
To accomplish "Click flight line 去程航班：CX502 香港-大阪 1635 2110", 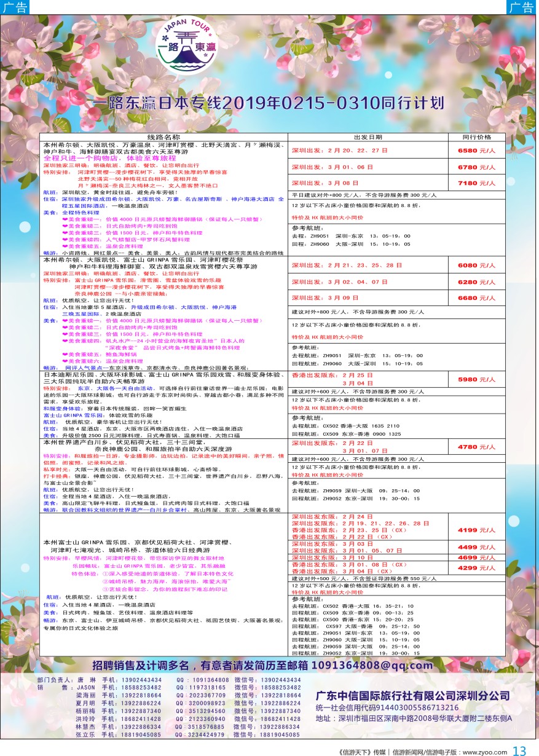I will coord(345,426).
